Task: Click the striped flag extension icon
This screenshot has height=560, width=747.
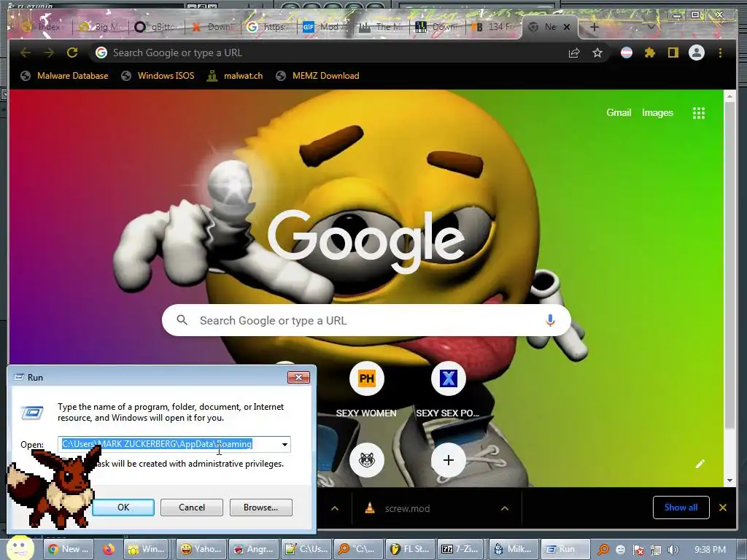Action: (x=627, y=52)
